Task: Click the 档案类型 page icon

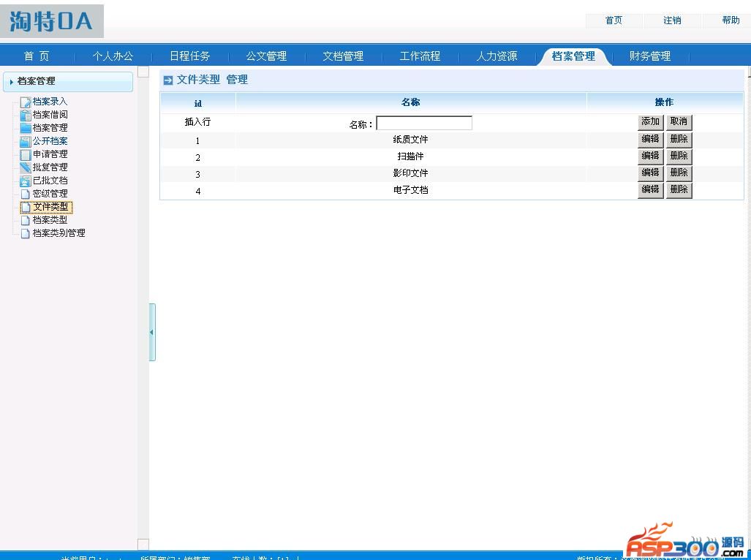Action: [x=26, y=220]
